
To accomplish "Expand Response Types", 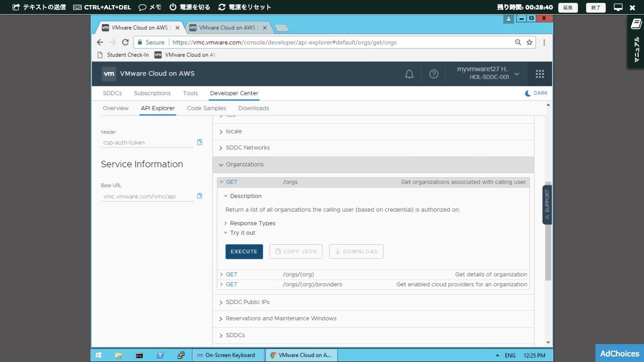I will [249, 223].
